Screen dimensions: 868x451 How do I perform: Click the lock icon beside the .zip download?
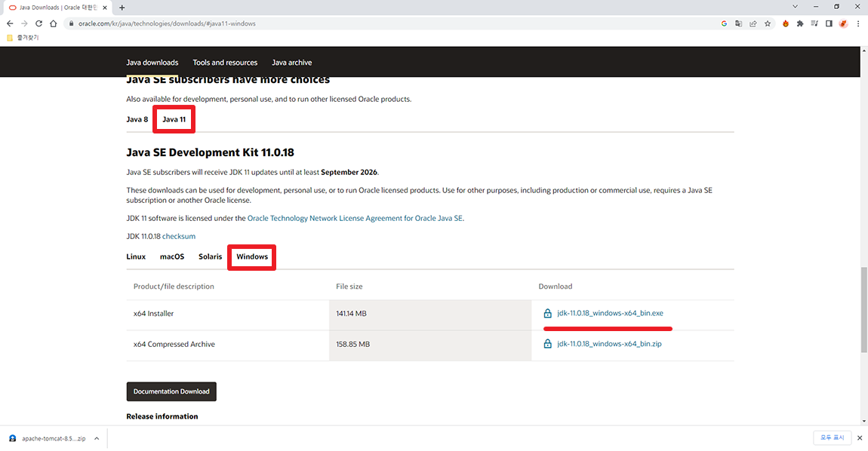tap(547, 344)
